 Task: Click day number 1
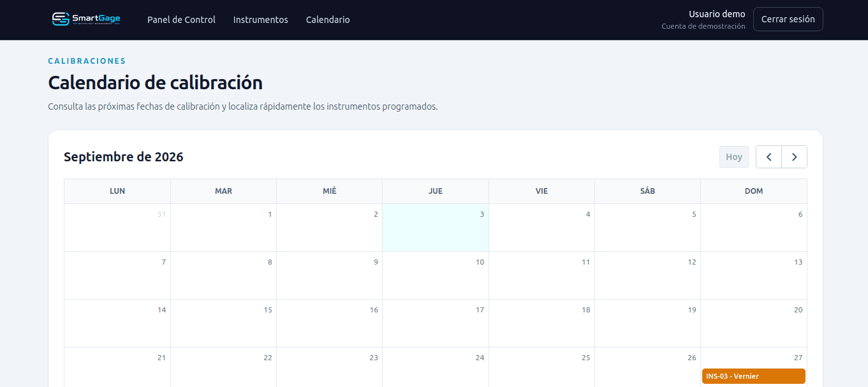click(270, 214)
